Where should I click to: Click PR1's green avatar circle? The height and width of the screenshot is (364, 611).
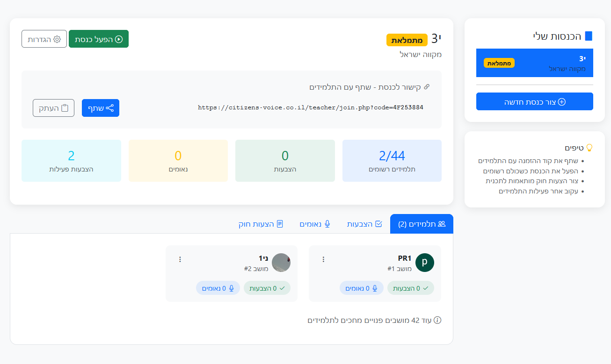coord(424,263)
